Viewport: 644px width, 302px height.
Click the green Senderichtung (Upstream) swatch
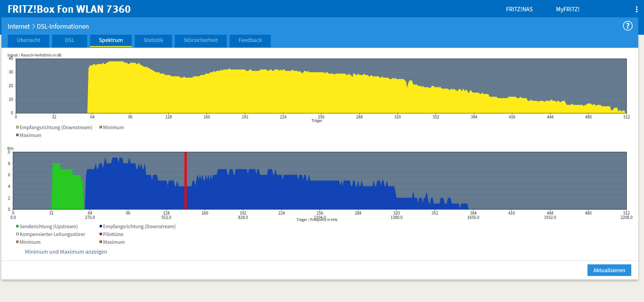point(17,226)
